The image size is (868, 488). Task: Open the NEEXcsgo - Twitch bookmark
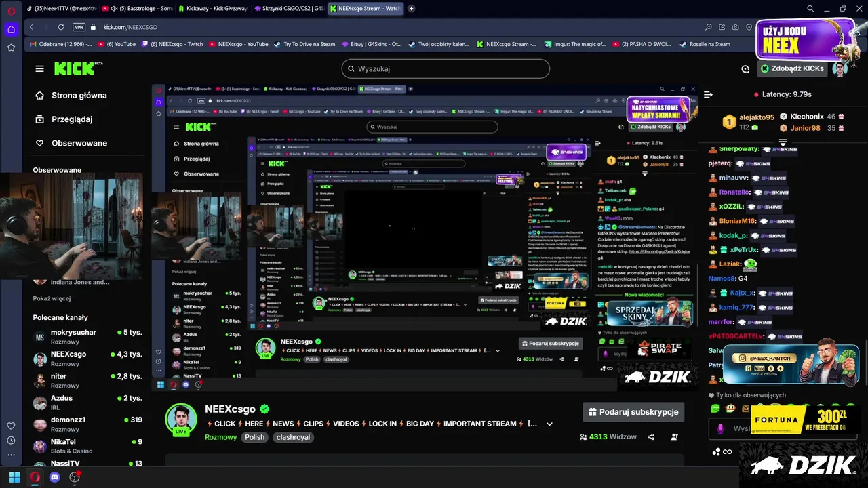[x=172, y=44]
